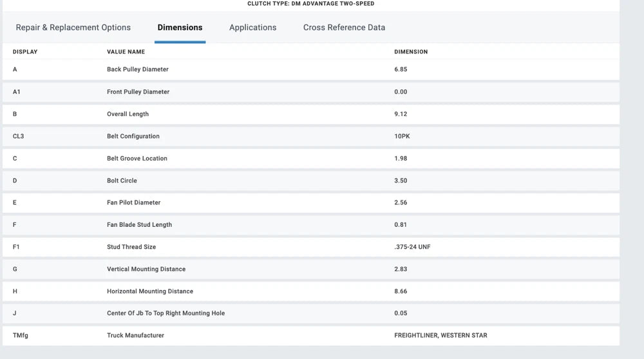This screenshot has height=359, width=644.
Task: Select the Horizontal Mounting Distance value 8.66
Action: click(x=401, y=291)
